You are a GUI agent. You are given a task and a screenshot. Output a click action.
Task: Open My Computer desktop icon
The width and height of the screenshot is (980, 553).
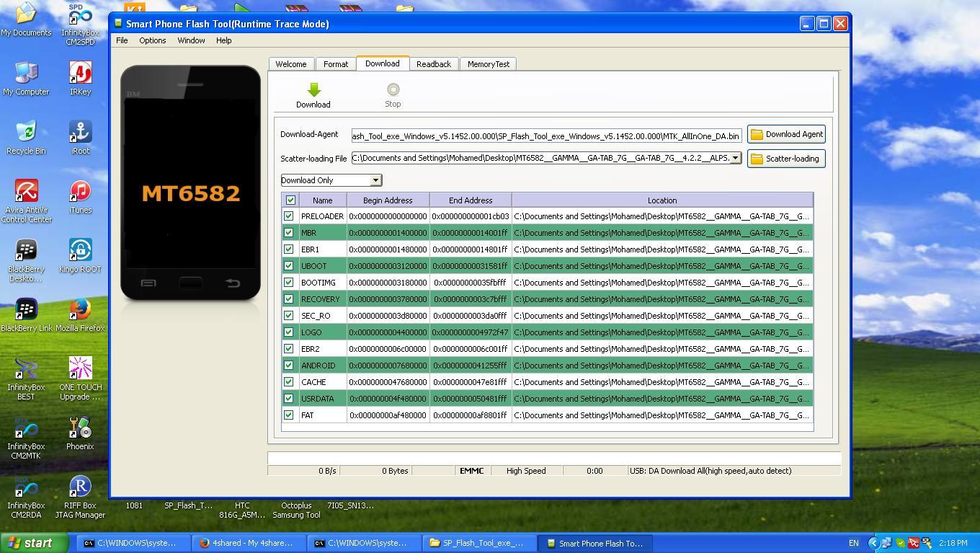27,79
